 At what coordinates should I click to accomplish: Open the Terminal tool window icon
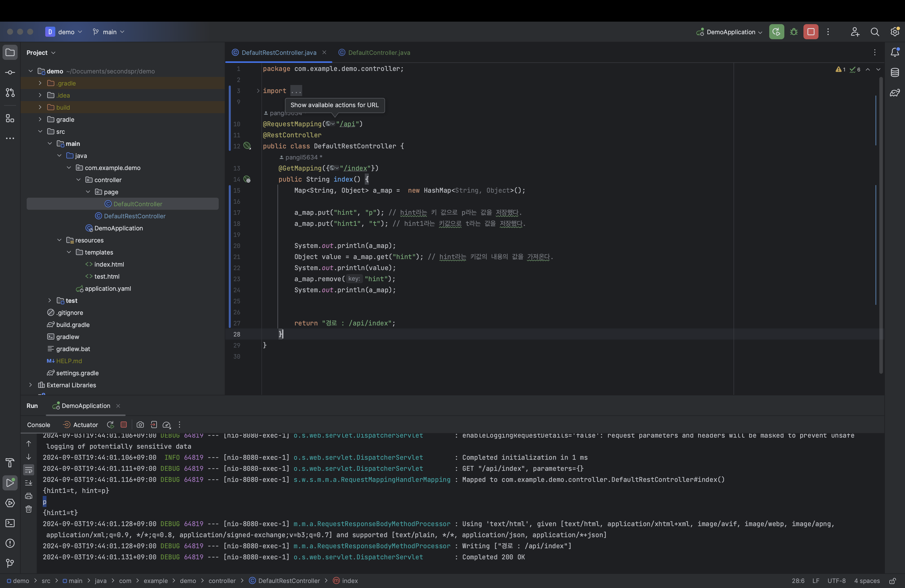coord(10,523)
